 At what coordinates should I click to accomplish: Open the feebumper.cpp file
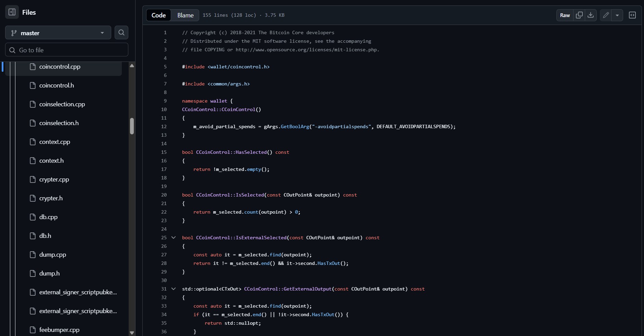59,330
